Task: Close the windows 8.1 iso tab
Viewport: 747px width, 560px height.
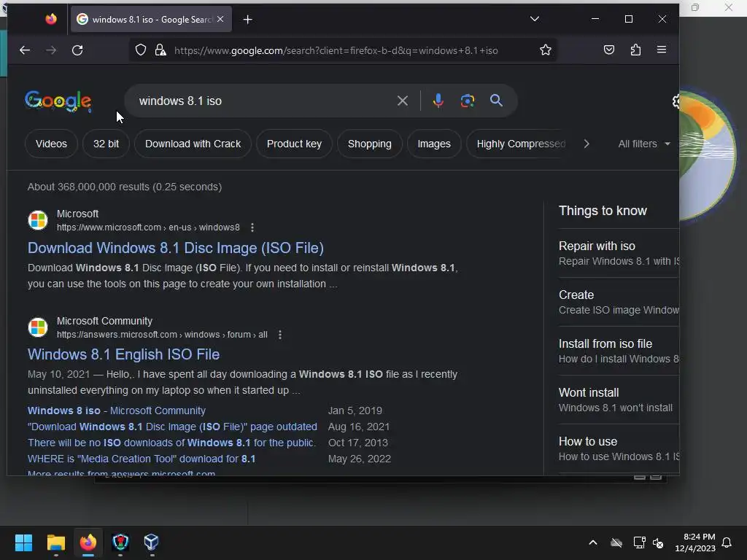Action: (x=220, y=19)
